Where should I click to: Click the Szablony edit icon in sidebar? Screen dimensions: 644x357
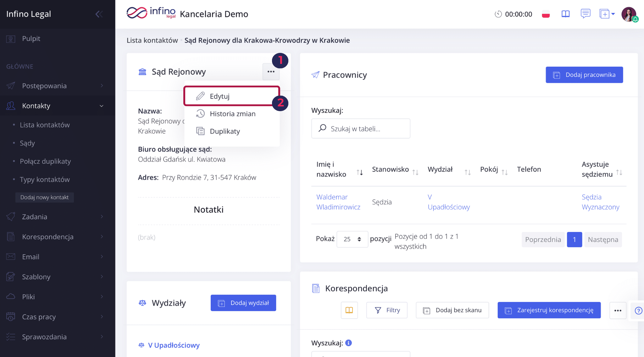11,277
